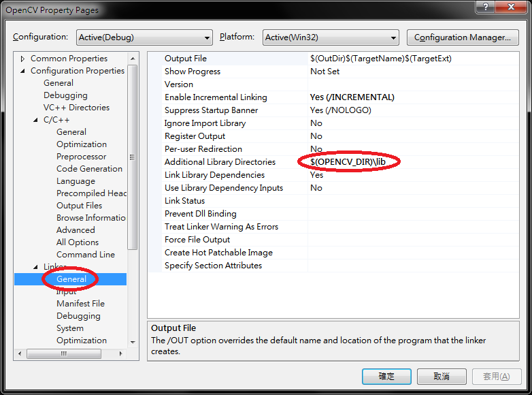Viewport: 532px width, 395px height.
Task: Select the Common Properties tree label
Action: 69,59
